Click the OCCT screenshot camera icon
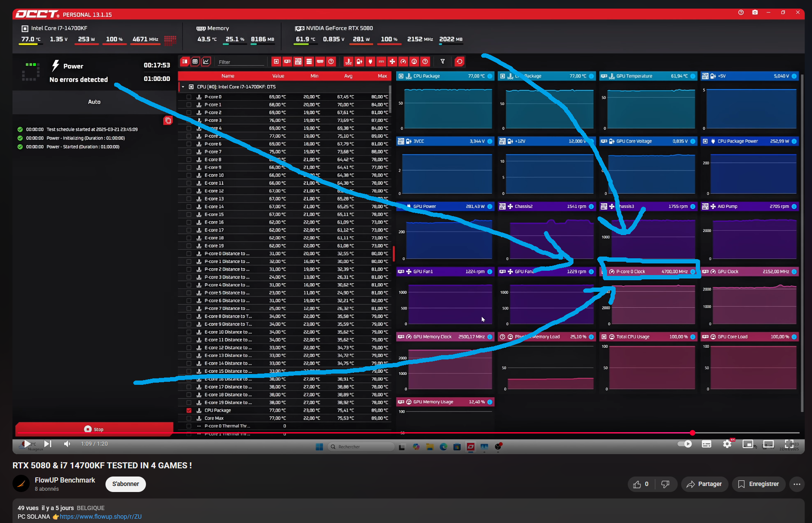The width and height of the screenshot is (812, 523). [755, 12]
